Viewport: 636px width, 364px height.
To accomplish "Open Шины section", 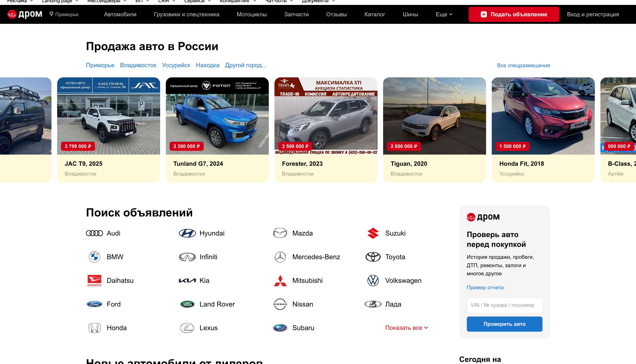I will (410, 14).
